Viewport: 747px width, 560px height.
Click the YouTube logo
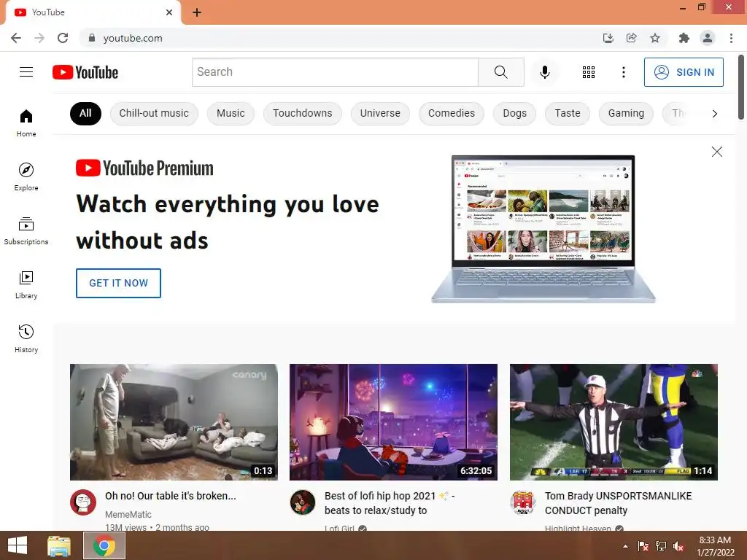pyautogui.click(x=85, y=72)
